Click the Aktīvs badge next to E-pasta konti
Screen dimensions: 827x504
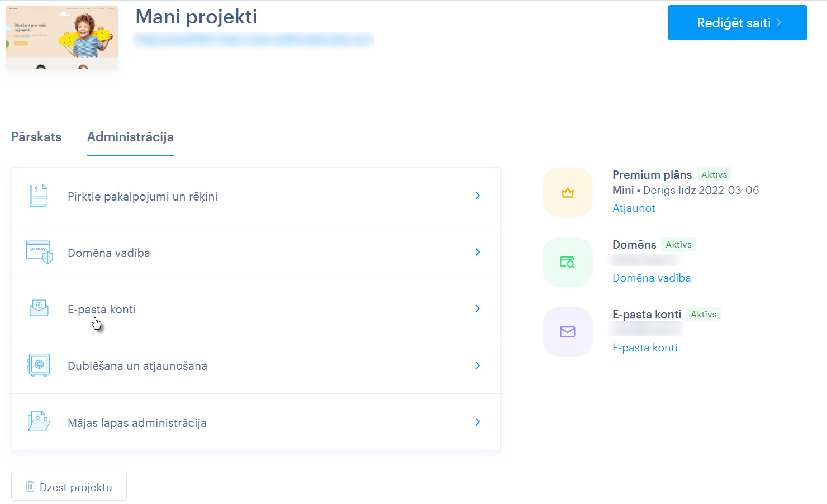pos(704,314)
